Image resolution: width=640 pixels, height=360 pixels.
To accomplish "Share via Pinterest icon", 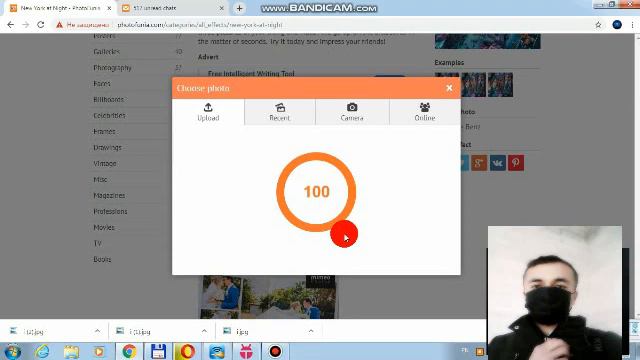I will (516, 163).
